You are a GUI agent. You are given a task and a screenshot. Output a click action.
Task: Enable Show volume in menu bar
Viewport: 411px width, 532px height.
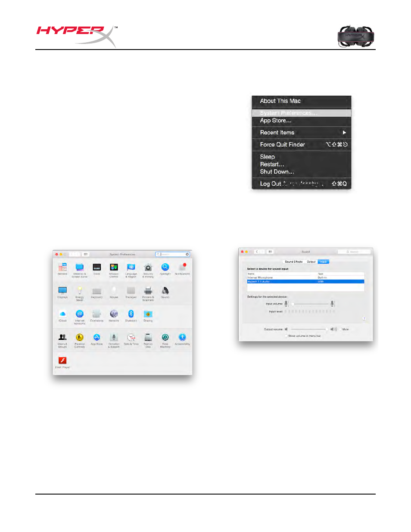[x=286, y=336]
